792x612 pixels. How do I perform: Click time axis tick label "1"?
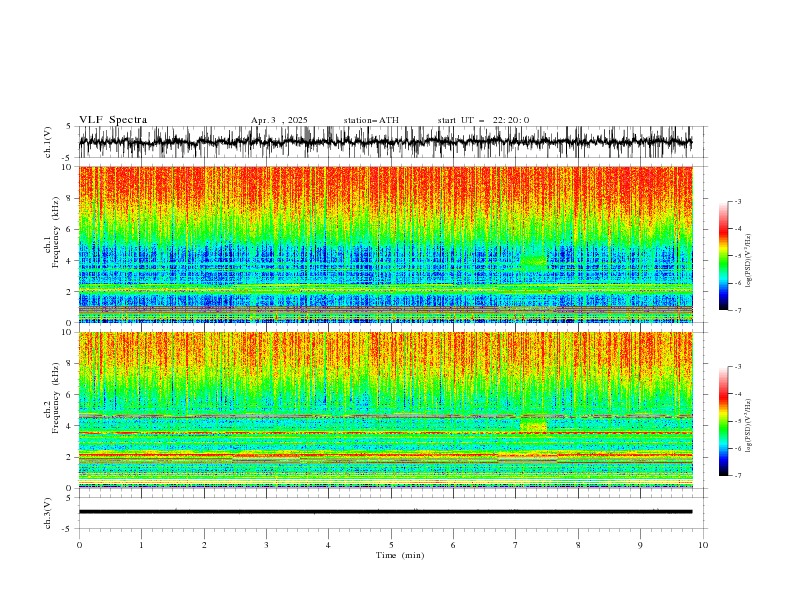click(x=141, y=545)
